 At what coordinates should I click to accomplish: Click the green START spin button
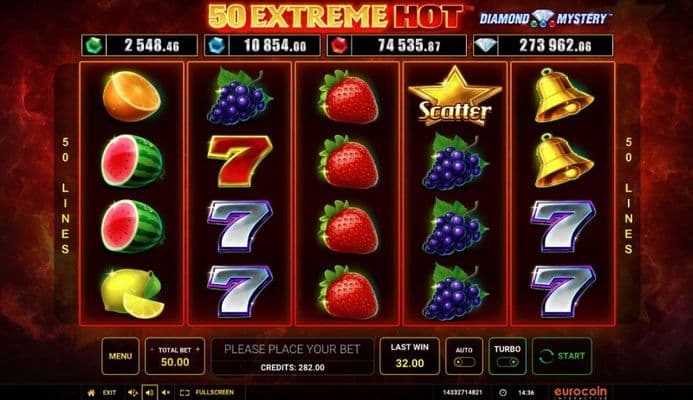click(562, 356)
